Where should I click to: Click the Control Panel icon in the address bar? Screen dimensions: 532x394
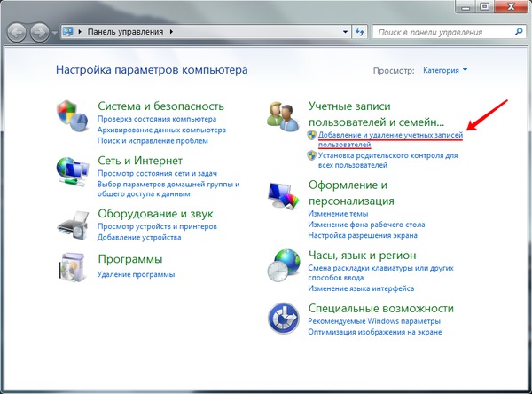[68, 32]
